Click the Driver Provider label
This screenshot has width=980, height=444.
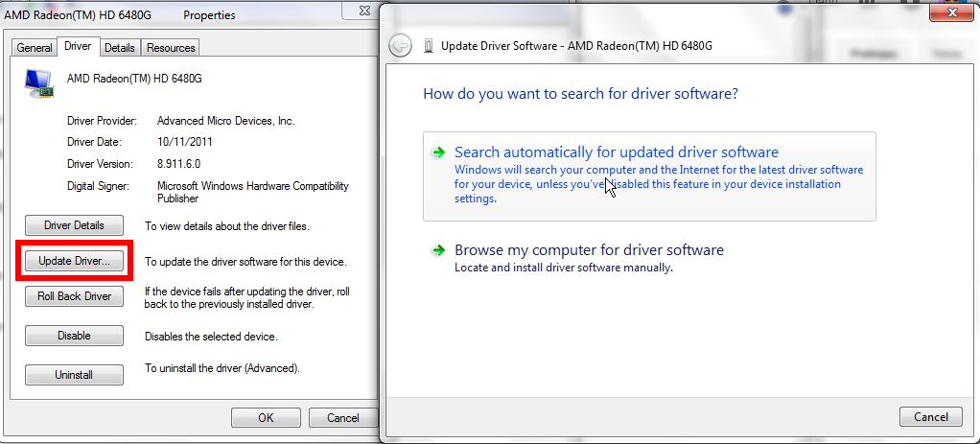point(102,121)
